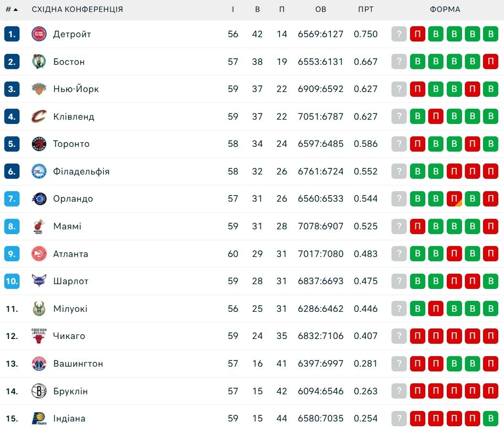Click the Indiana Pacers logo
The height and width of the screenshot is (431, 504).
click(x=39, y=419)
